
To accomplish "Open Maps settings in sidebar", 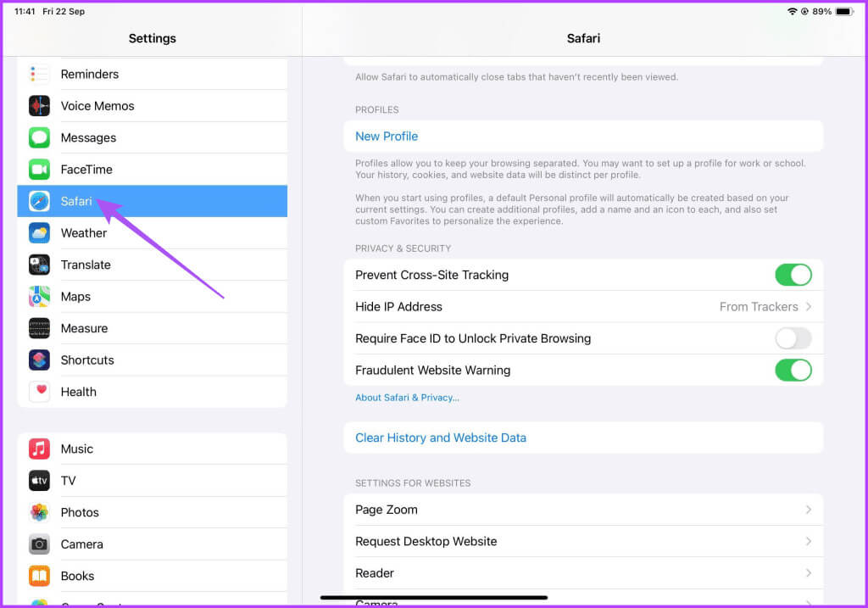I will [x=153, y=296].
